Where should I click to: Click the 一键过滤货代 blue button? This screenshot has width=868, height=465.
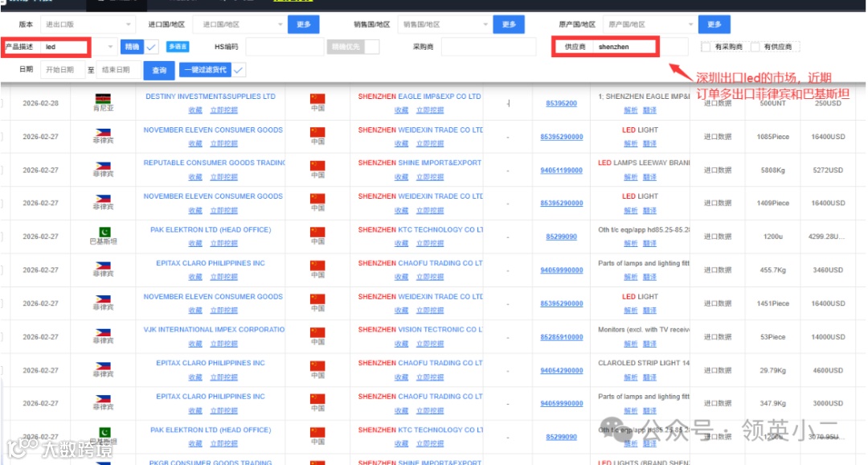(205, 70)
